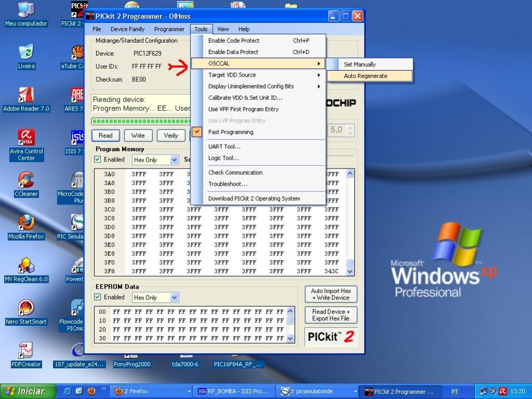Image resolution: width=532 pixels, height=399 pixels.
Task: Open the View menu
Action: pos(223,29)
